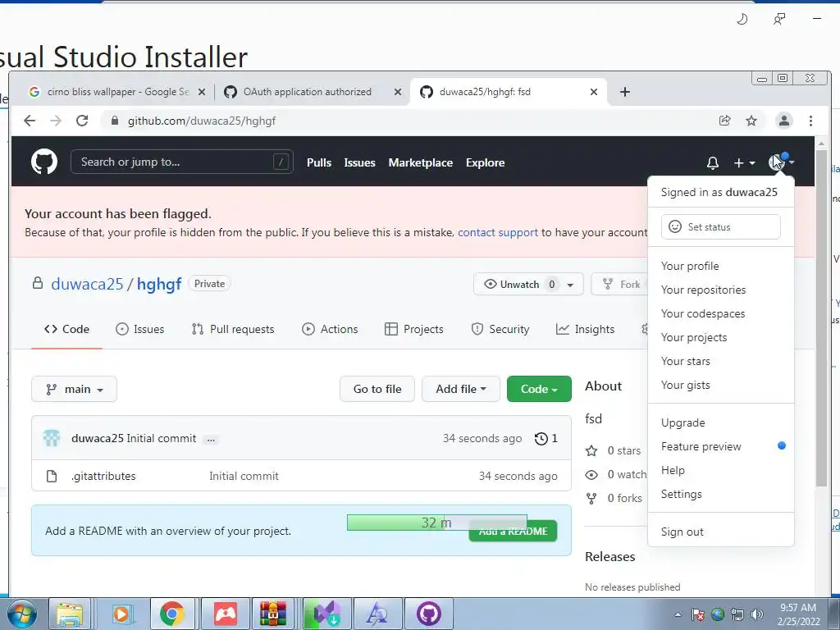The height and width of the screenshot is (630, 840).
Task: Expand the Add file dropdown
Action: [461, 389]
